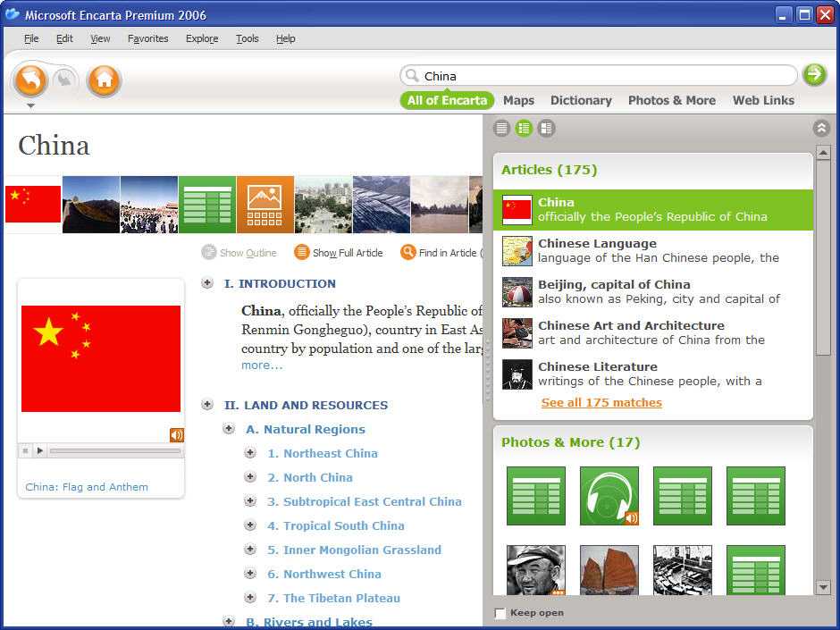Collapse results pane with double-chevron icon
The height and width of the screenshot is (630, 840).
click(x=821, y=128)
